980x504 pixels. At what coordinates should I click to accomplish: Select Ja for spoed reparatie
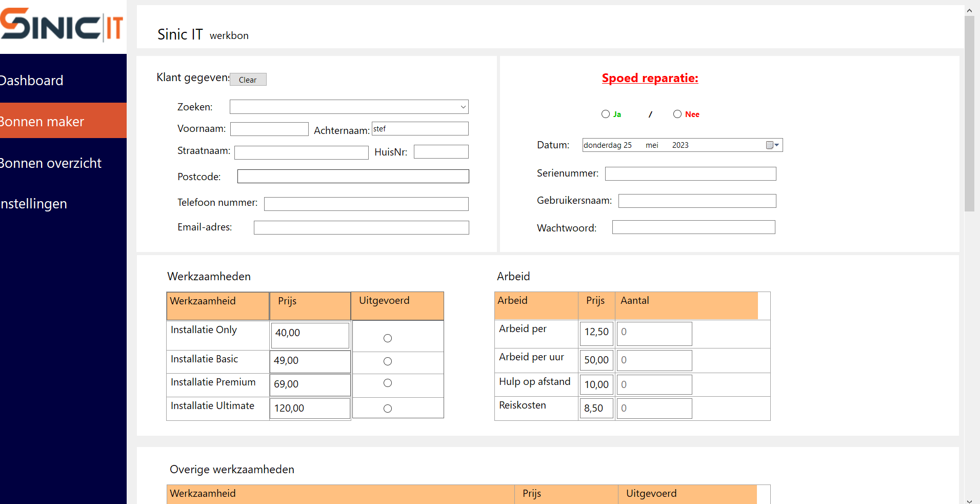(x=606, y=114)
